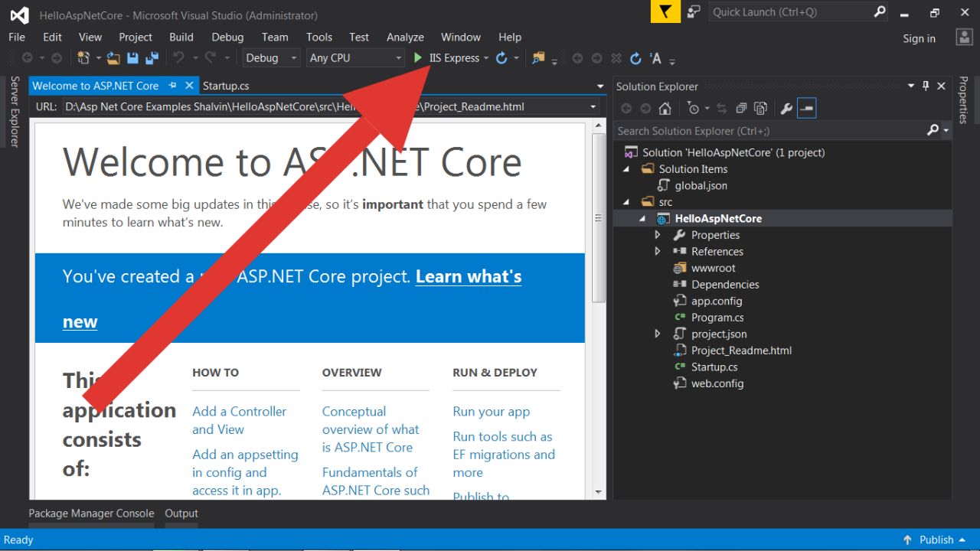Click the Send Feedback icon in the title bar

(694, 11)
